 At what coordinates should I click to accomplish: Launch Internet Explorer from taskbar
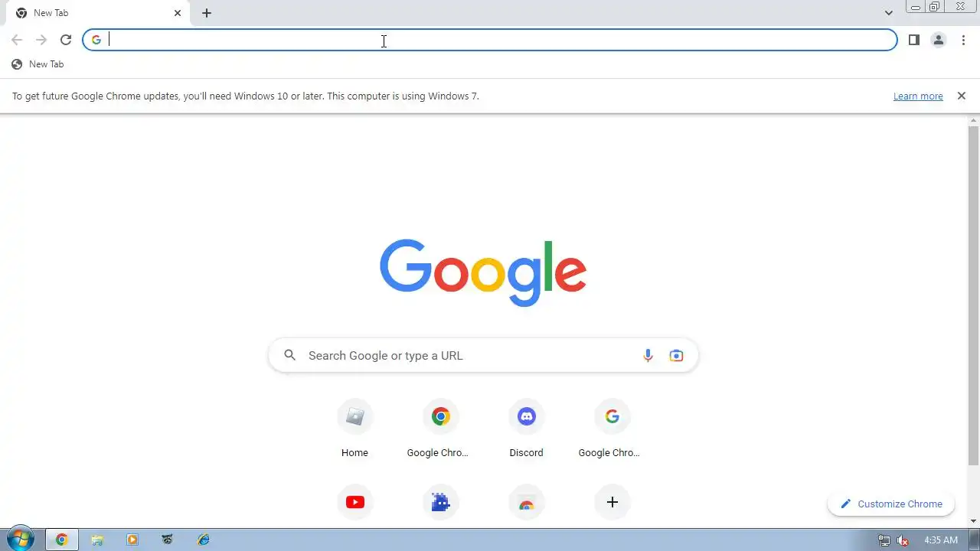[x=203, y=540]
